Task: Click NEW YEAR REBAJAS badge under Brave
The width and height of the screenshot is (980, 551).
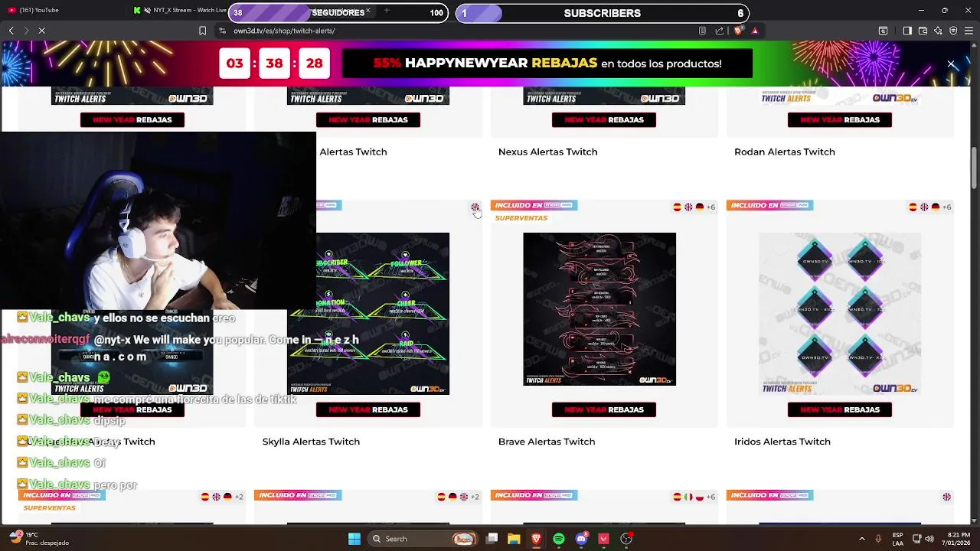Action: point(604,409)
